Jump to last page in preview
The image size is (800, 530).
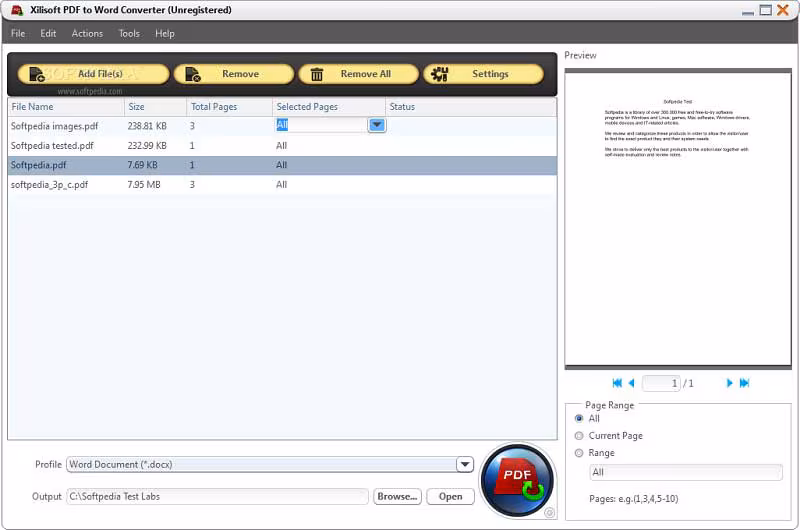tap(744, 383)
